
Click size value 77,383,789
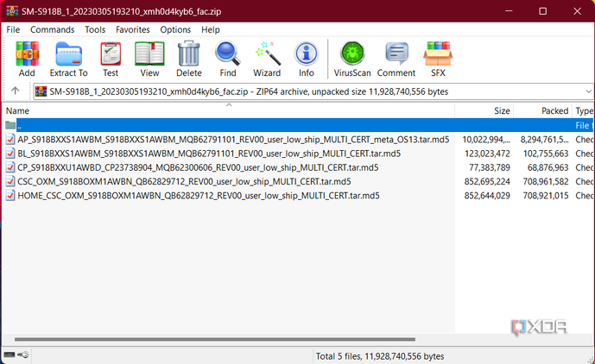(490, 167)
